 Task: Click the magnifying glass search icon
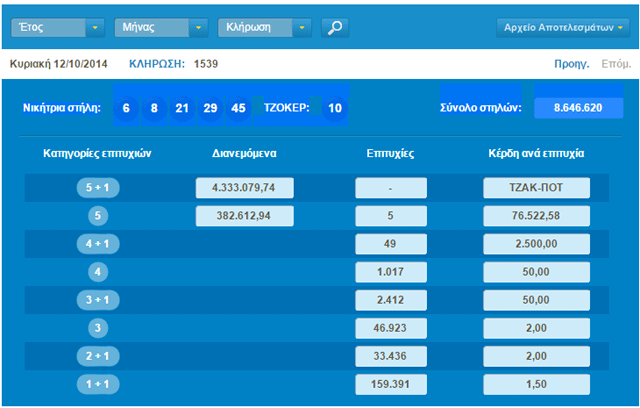click(x=335, y=28)
